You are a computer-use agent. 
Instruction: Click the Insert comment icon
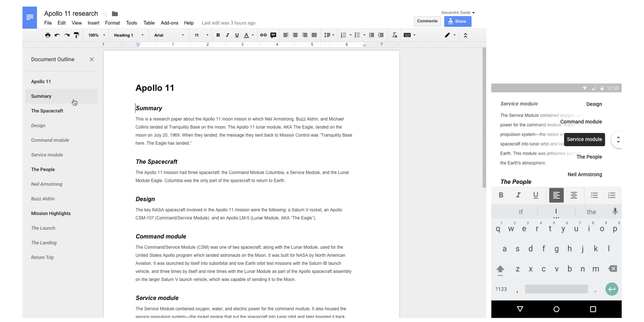point(273,35)
